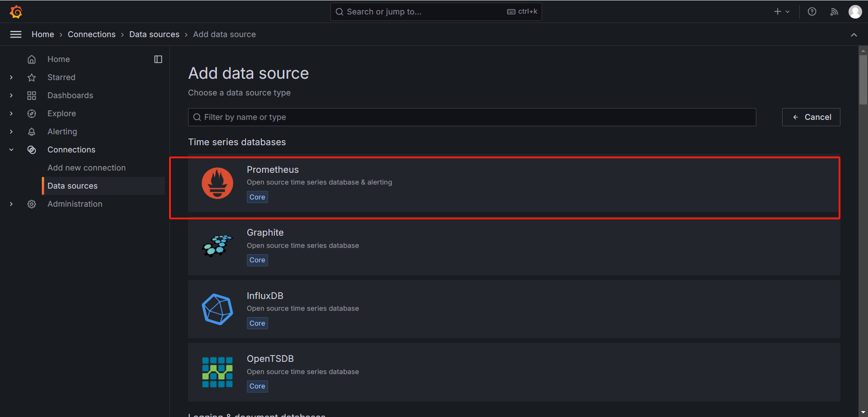Click the search magnifier in top bar
This screenshot has width=868, height=417.
pyautogui.click(x=340, y=12)
